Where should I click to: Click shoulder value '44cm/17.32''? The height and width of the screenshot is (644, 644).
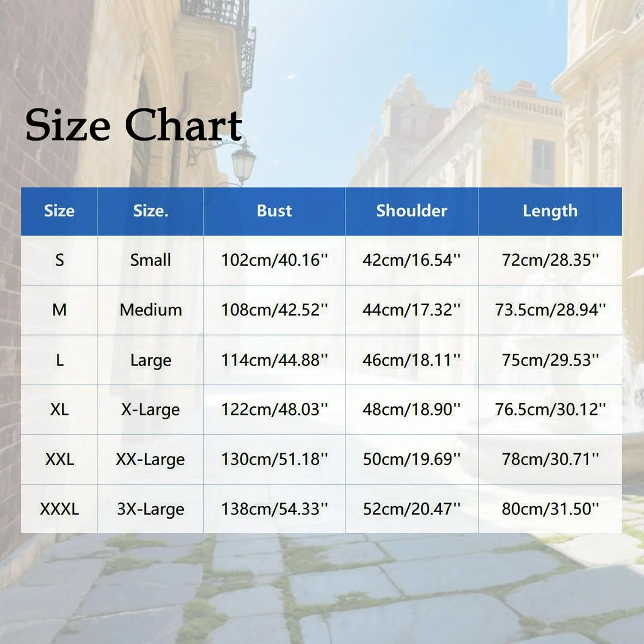click(x=411, y=310)
